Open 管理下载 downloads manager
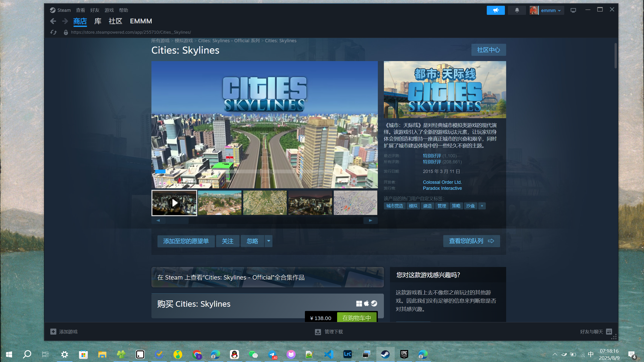644x362 pixels. click(329, 332)
